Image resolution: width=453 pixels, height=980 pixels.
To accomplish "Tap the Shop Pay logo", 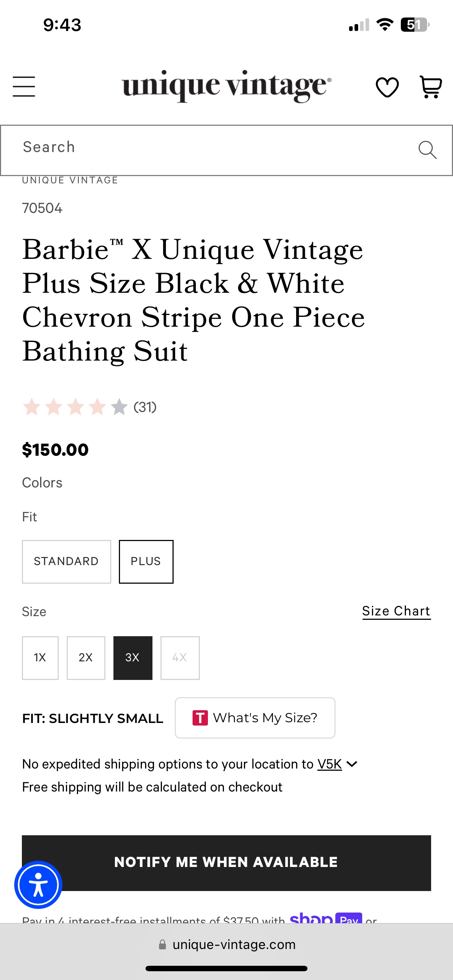I will click(326, 918).
